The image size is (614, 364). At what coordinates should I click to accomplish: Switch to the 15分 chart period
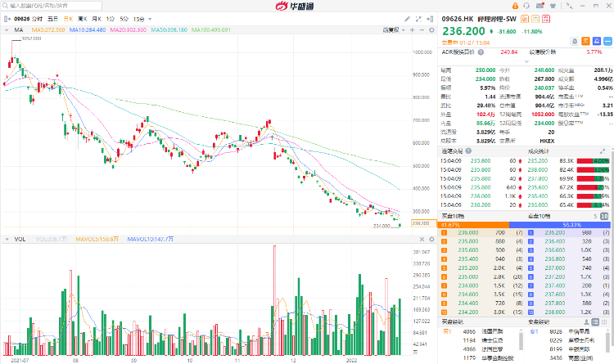pyautogui.click(x=138, y=19)
